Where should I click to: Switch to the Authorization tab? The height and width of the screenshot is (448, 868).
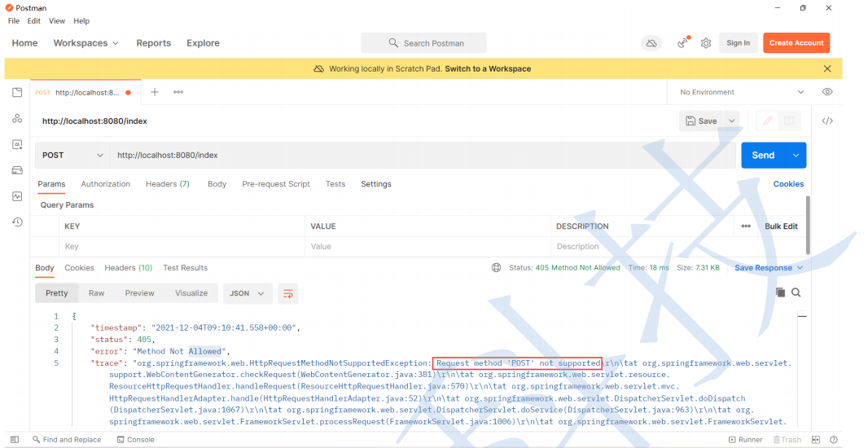[106, 184]
